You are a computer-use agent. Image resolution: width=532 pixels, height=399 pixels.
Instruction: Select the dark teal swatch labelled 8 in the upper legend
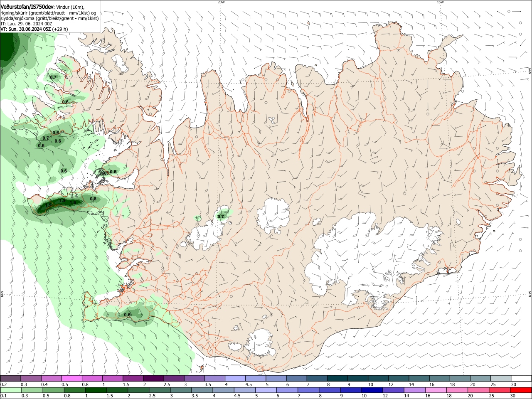pyautogui.click(x=337, y=378)
